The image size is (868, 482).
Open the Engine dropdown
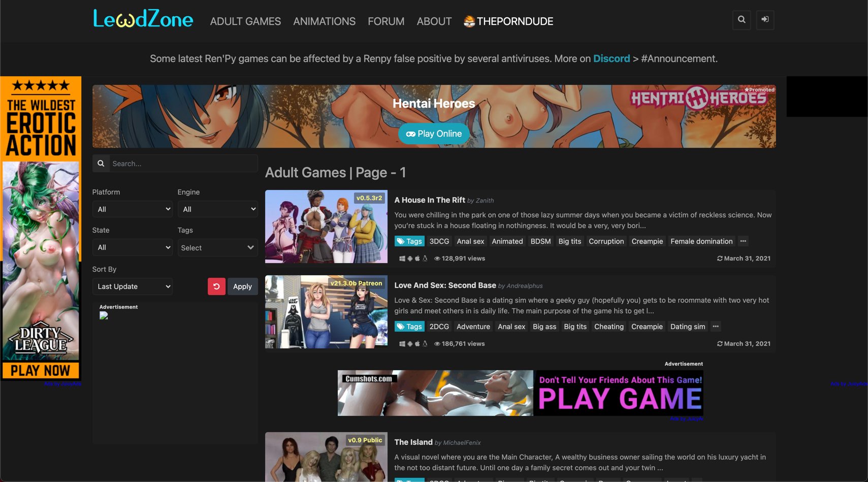pyautogui.click(x=217, y=209)
